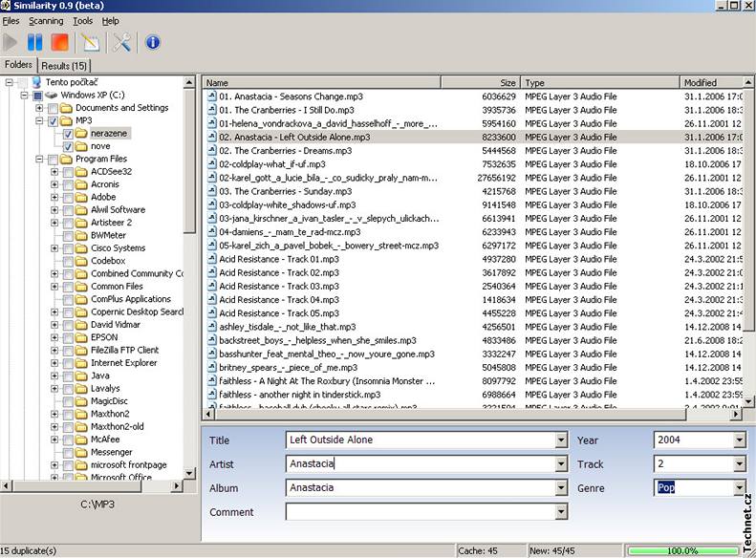This screenshot has width=756, height=558.
Task: Click the blue Pause scan icon
Action: click(35, 42)
